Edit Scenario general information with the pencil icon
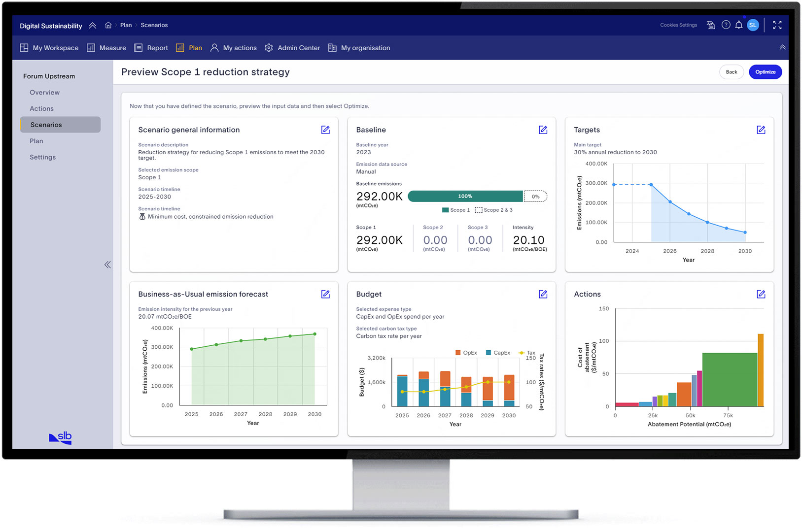 (x=325, y=130)
